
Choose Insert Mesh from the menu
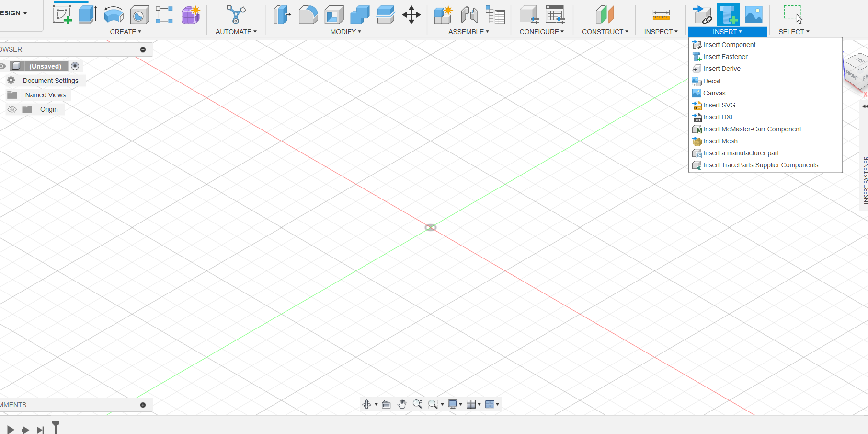765,141
